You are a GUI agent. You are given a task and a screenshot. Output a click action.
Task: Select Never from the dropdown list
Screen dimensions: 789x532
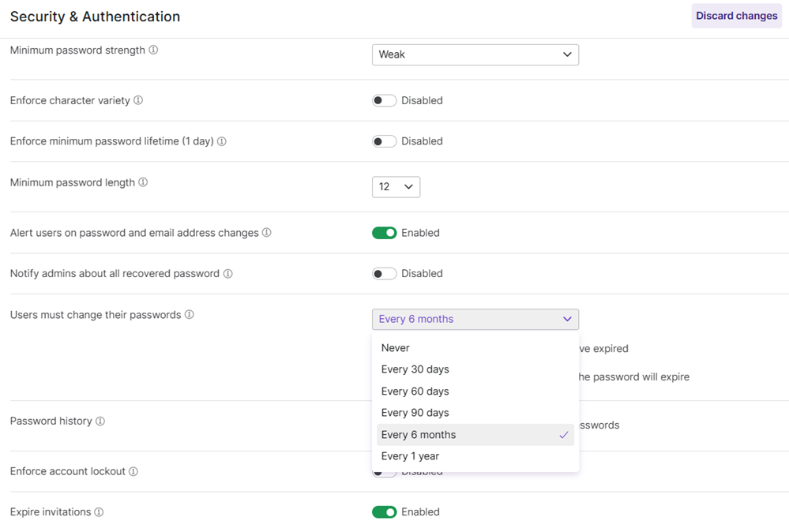[475, 348]
